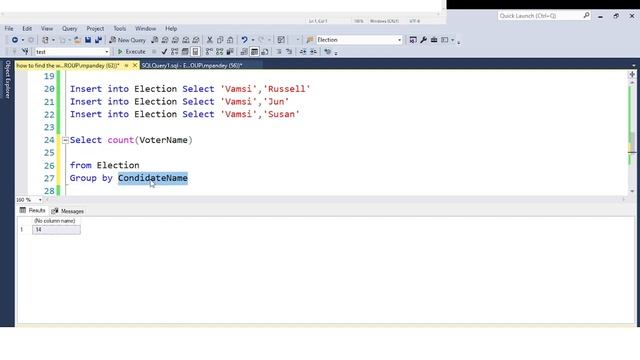Click the Copy icon in the toolbar
Screen dimensions: 640x360
click(x=220, y=40)
